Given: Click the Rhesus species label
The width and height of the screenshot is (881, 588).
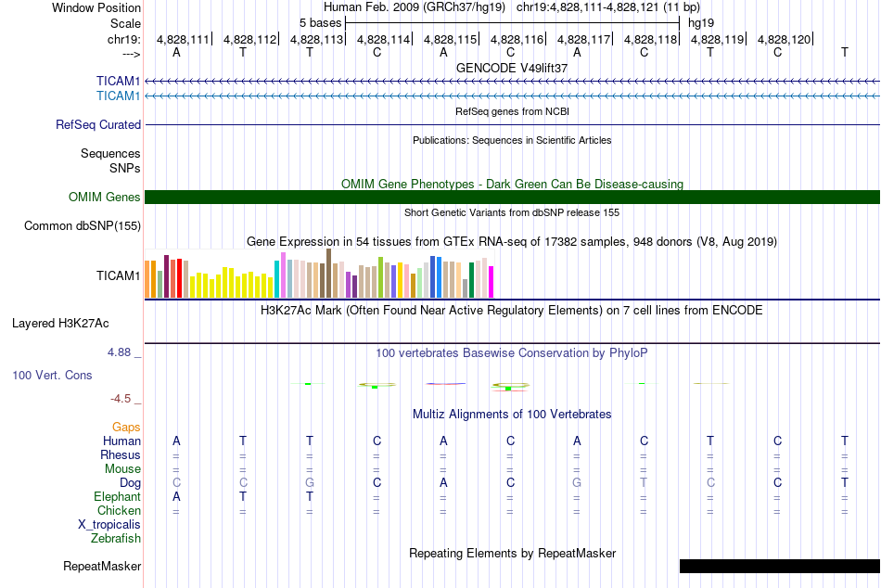Looking at the screenshot, I should 121,455.
